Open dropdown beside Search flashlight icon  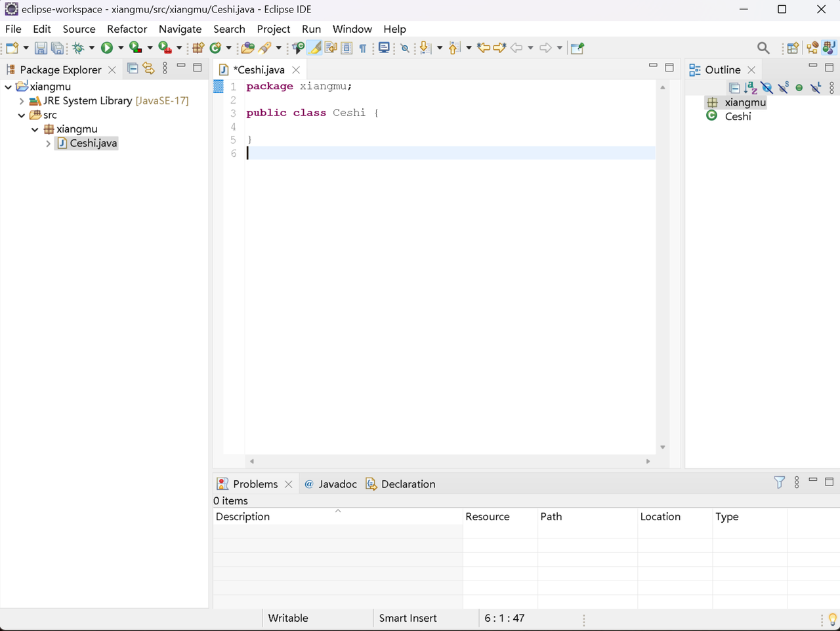(x=278, y=48)
